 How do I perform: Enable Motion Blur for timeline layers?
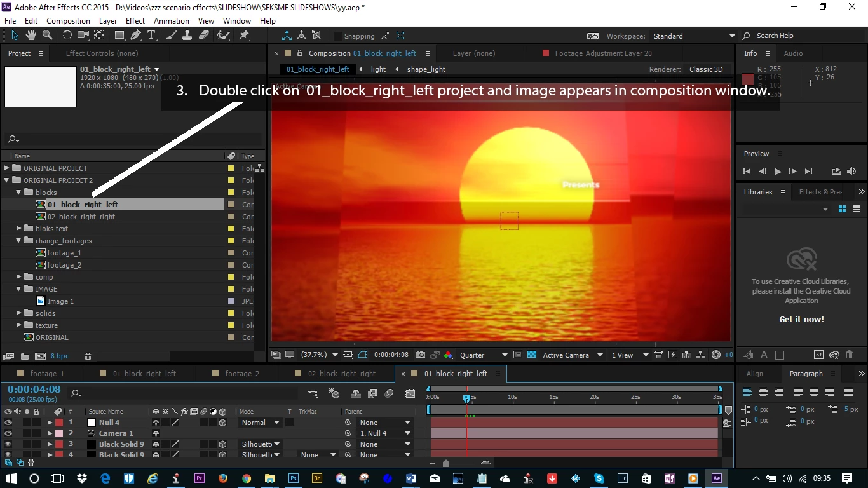coord(389,394)
